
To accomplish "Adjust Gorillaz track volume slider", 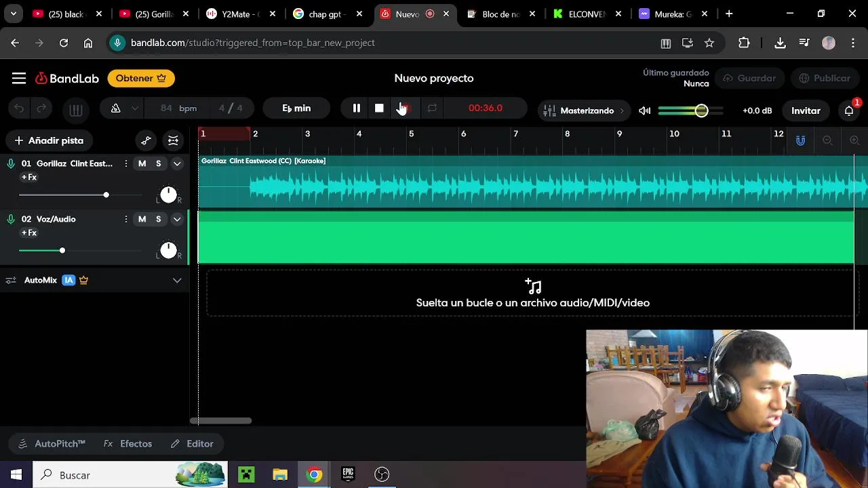I will coord(81,195).
